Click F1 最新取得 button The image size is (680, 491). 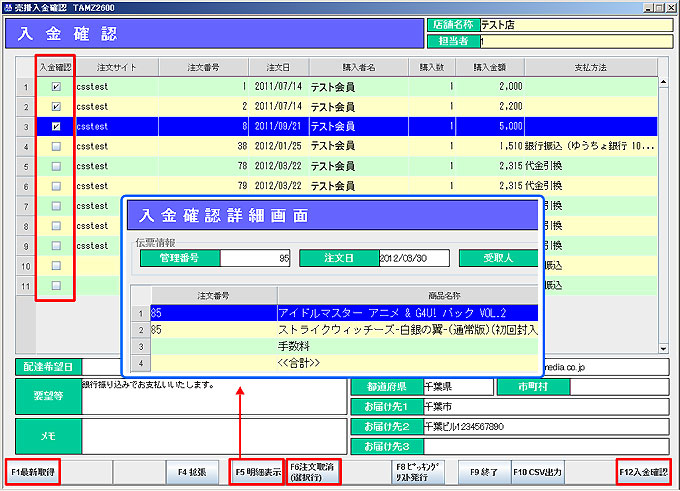[33, 472]
